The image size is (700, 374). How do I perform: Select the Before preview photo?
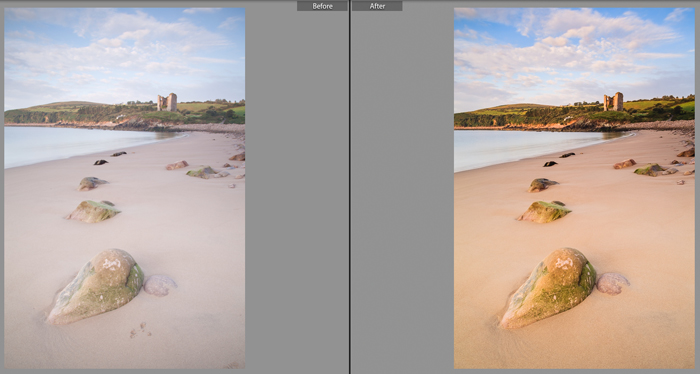point(125,188)
